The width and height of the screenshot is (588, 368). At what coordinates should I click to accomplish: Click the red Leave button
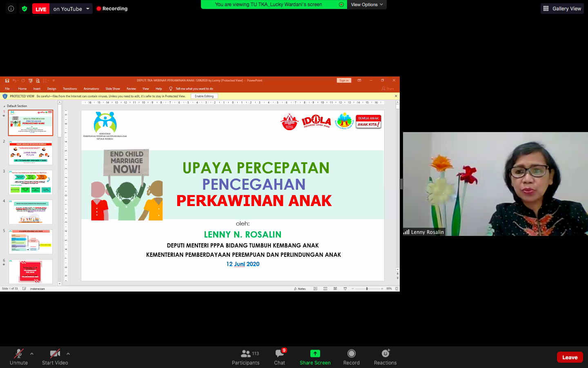[570, 357]
